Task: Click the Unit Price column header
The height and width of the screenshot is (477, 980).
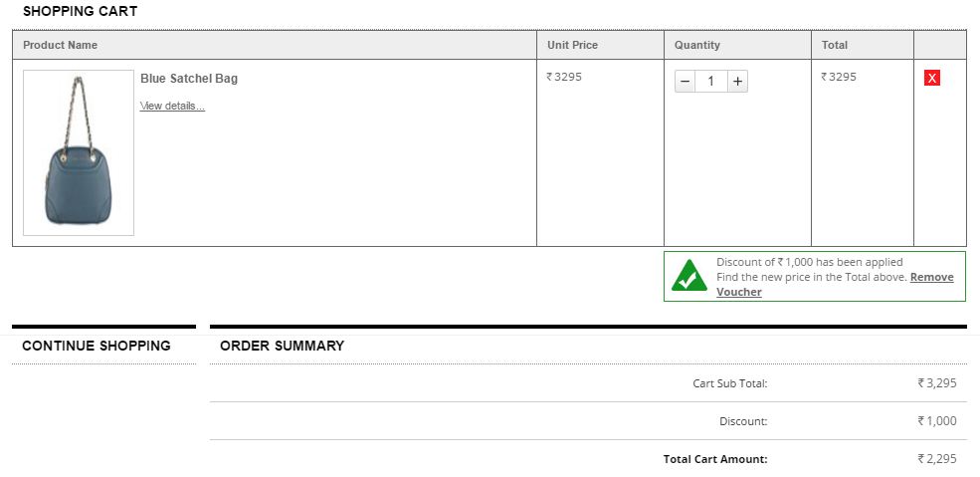Action: pyautogui.click(x=572, y=45)
